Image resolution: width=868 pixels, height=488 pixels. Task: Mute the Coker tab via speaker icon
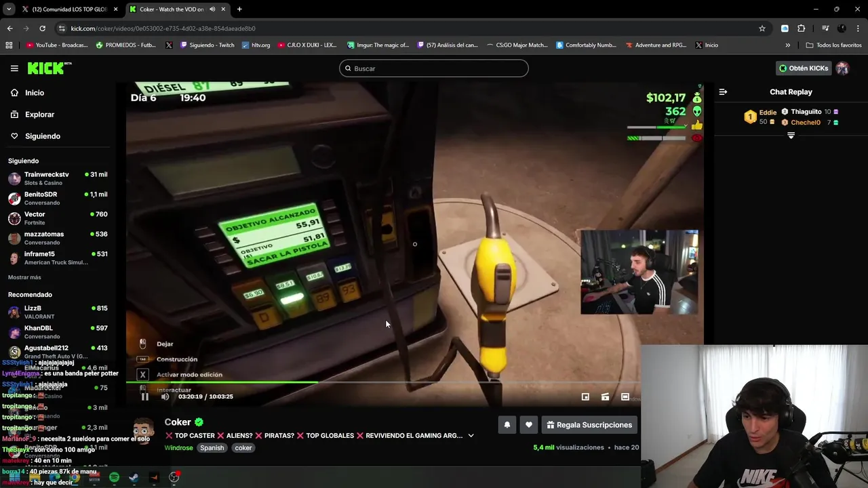pyautogui.click(x=213, y=9)
